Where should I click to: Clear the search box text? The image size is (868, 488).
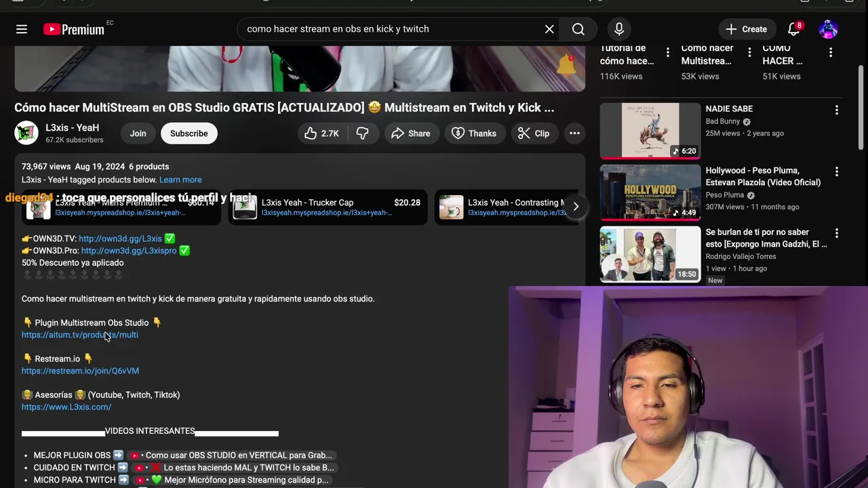tap(549, 29)
